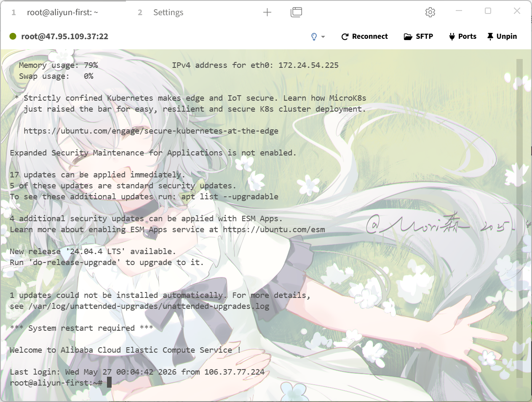Image resolution: width=532 pixels, height=402 pixels.
Task: Switch to the Settings tab
Action: point(168,13)
